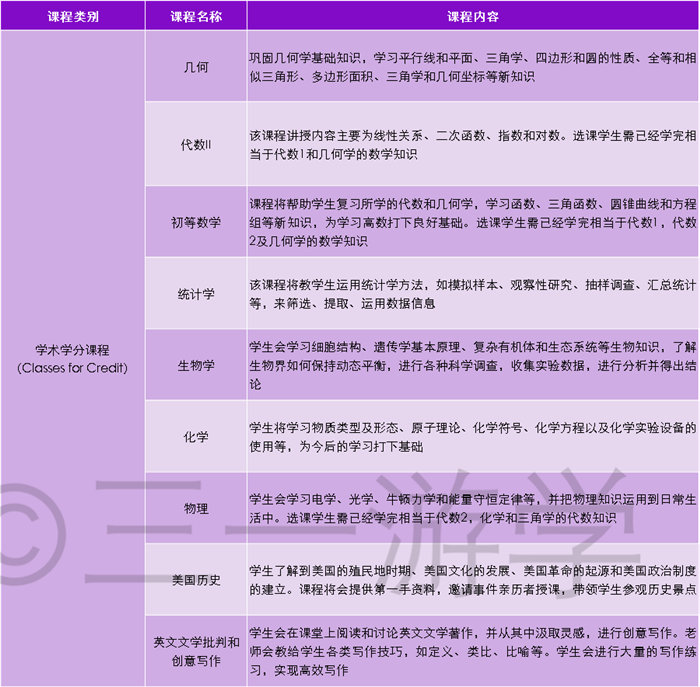Select the 化学 course name cell
Image resolution: width=700 pixels, height=687 pixels.
click(x=196, y=437)
